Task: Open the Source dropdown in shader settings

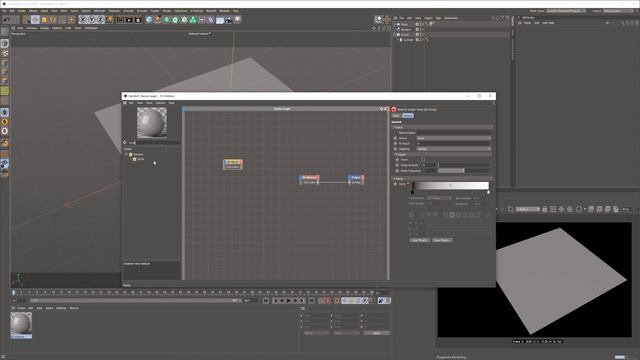Action: 453,138
